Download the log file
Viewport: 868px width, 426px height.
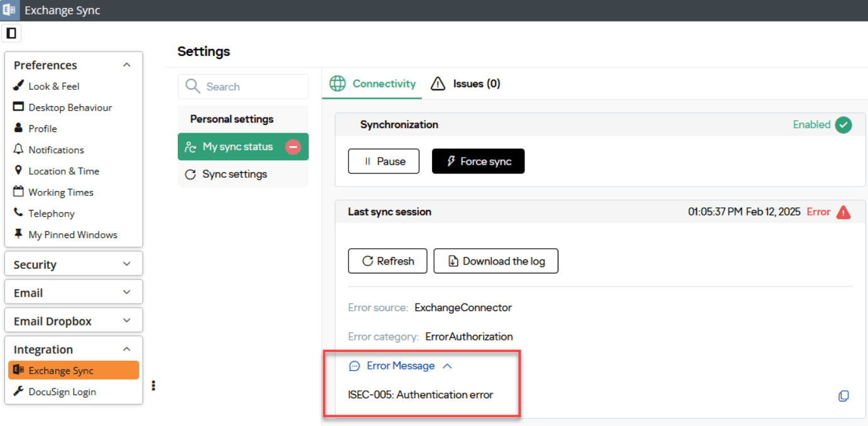point(496,261)
